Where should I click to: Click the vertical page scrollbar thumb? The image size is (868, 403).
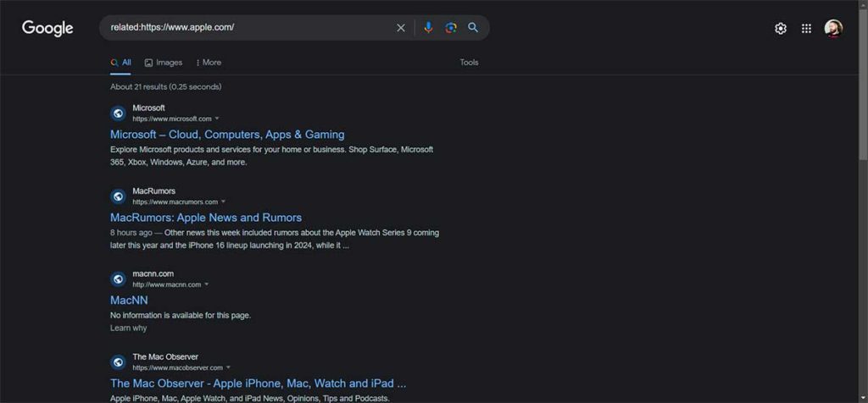(x=863, y=83)
